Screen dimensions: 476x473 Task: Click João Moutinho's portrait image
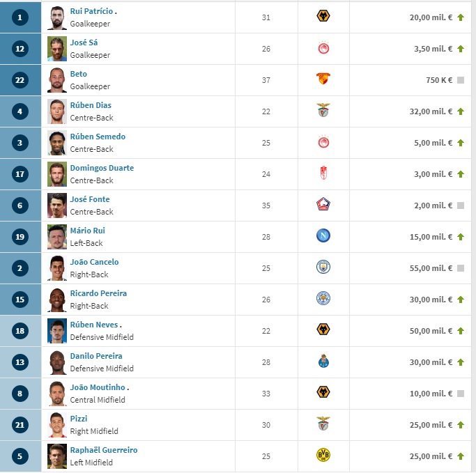(57, 394)
